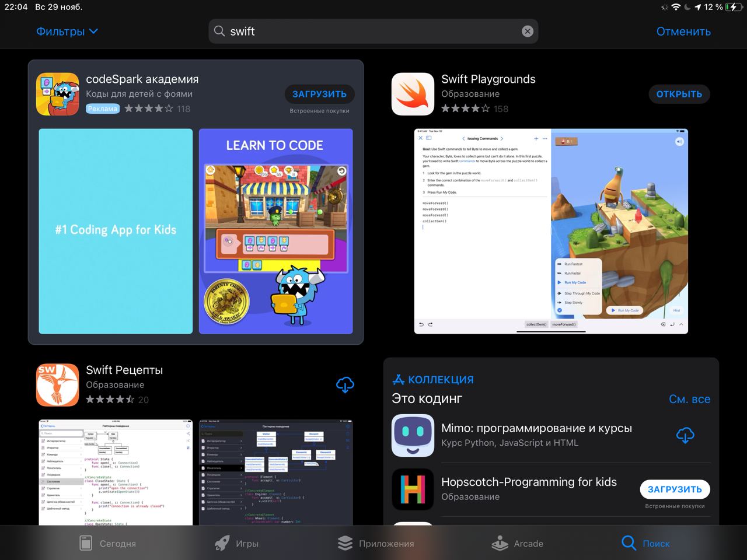Open the Swift Playgrounds title

tap(488, 79)
